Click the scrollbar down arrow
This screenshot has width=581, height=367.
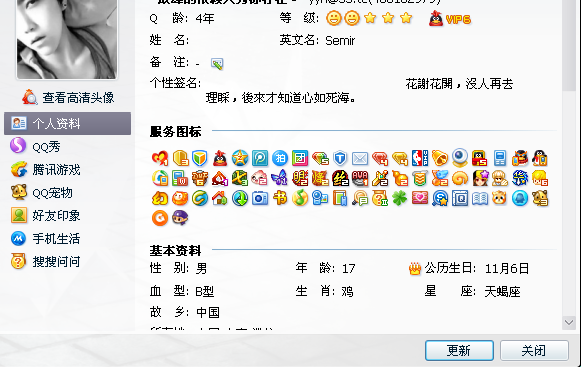pyautogui.click(x=569, y=322)
